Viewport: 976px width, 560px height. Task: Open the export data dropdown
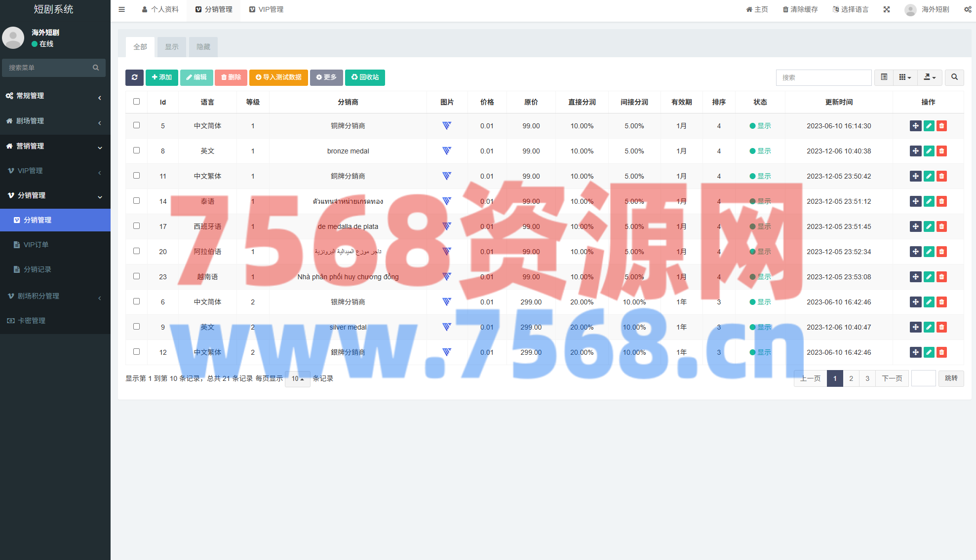click(930, 77)
